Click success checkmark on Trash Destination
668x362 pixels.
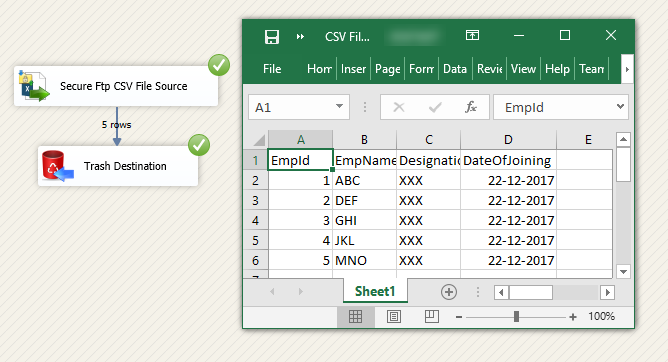pyautogui.click(x=199, y=145)
